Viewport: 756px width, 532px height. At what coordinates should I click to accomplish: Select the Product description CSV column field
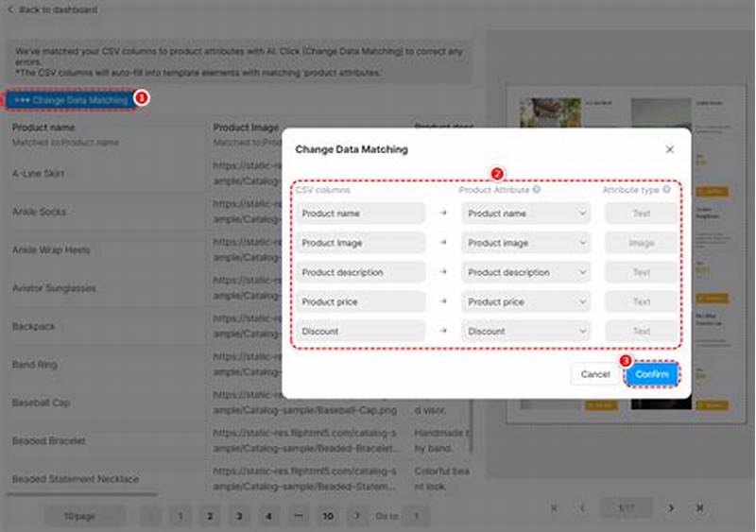click(361, 272)
